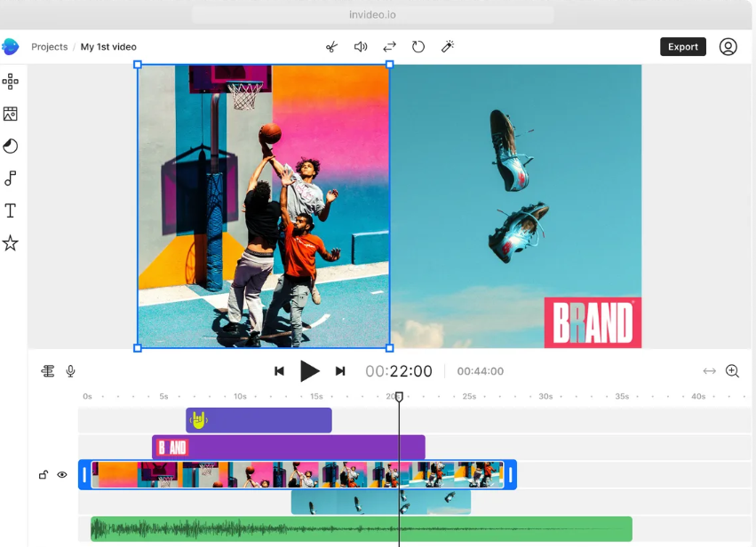Click the microphone voiceover icon
756x547 pixels.
(x=70, y=371)
